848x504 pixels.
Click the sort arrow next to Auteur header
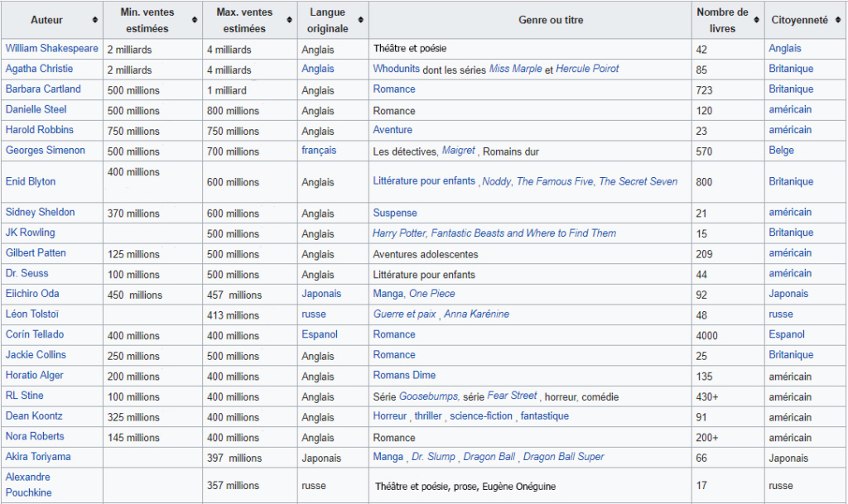[94, 19]
